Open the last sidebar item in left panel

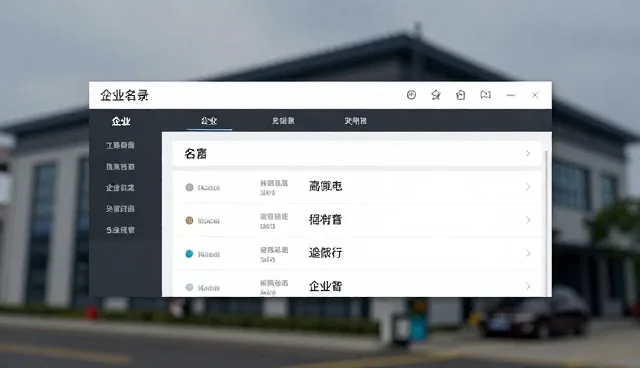pos(120,230)
